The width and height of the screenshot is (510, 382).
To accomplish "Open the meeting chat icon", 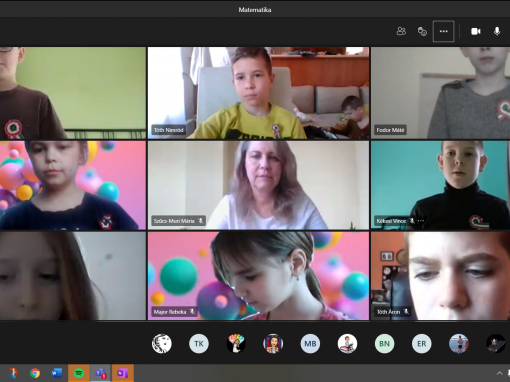I will [422, 31].
